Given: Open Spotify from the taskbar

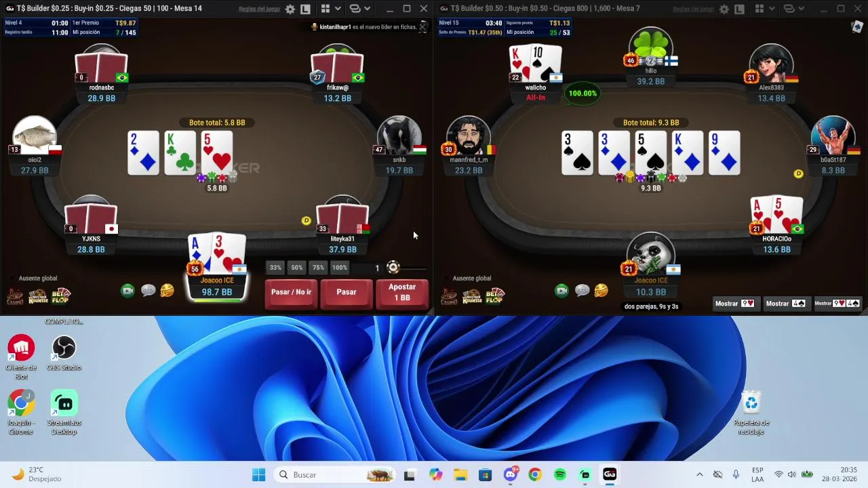Looking at the screenshot, I should (x=560, y=474).
